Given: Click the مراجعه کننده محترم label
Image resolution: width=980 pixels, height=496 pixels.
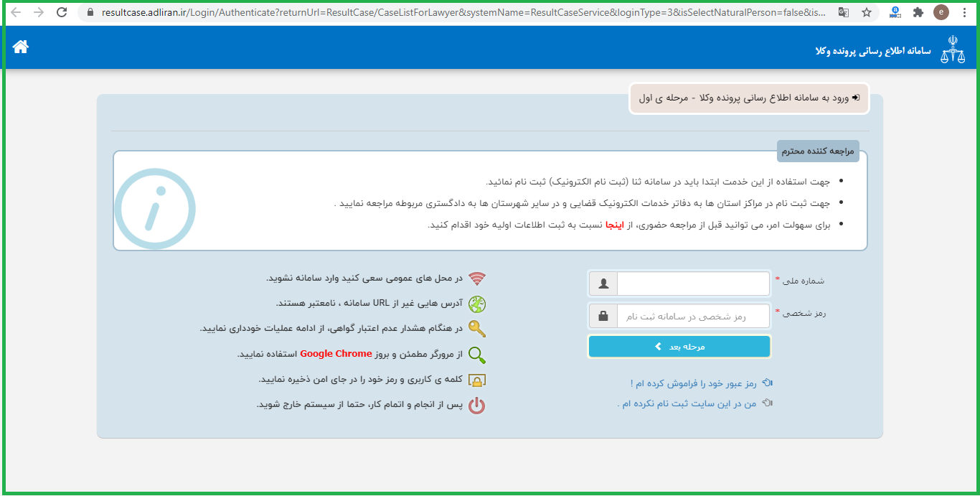Looking at the screenshot, I should [818, 151].
